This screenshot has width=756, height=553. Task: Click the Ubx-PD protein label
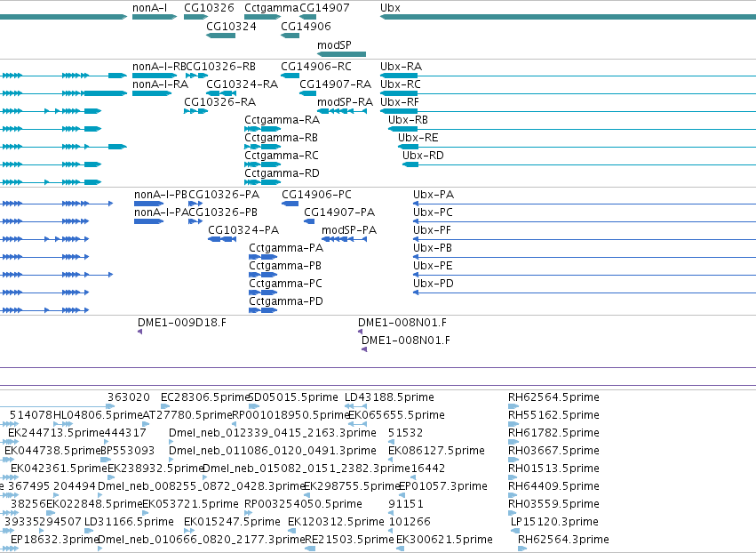(x=434, y=284)
